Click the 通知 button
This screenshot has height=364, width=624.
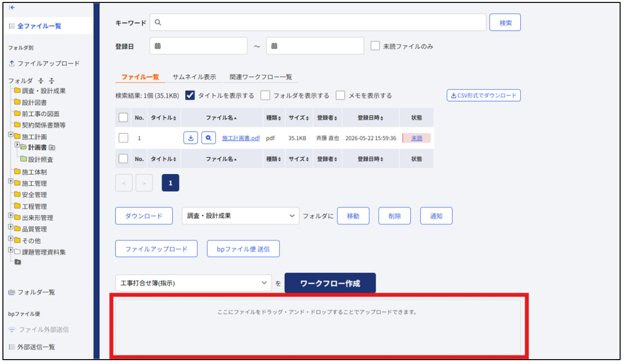click(x=436, y=216)
